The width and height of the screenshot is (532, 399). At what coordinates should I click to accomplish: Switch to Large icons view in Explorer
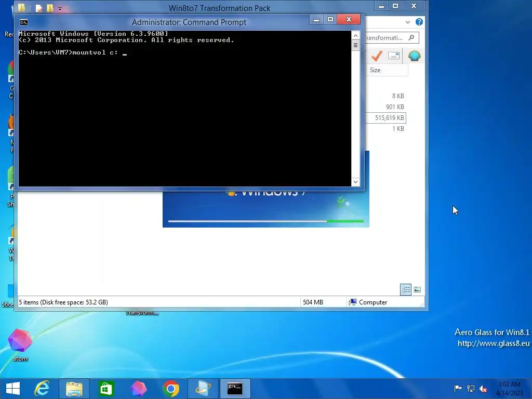coord(417,289)
